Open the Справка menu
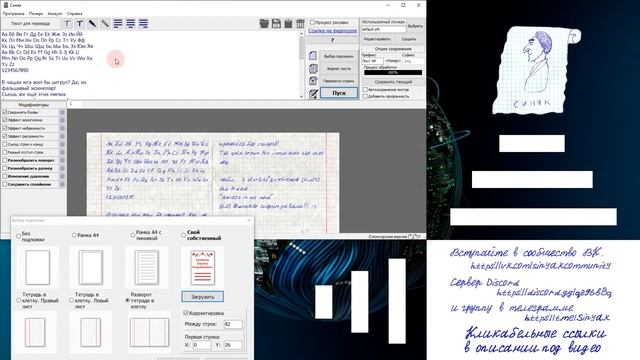Image resolution: width=640 pixels, height=360 pixels. pyautogui.click(x=74, y=13)
